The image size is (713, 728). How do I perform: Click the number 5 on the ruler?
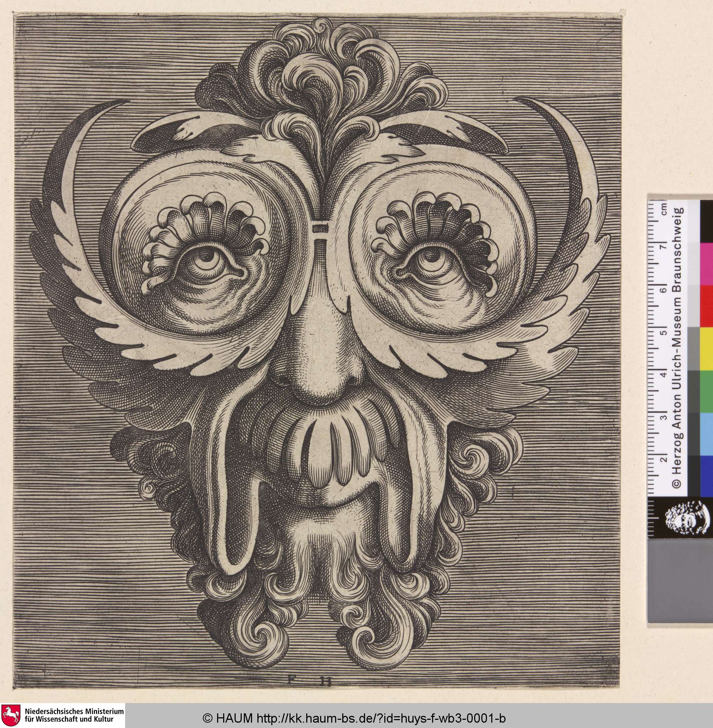(x=664, y=333)
